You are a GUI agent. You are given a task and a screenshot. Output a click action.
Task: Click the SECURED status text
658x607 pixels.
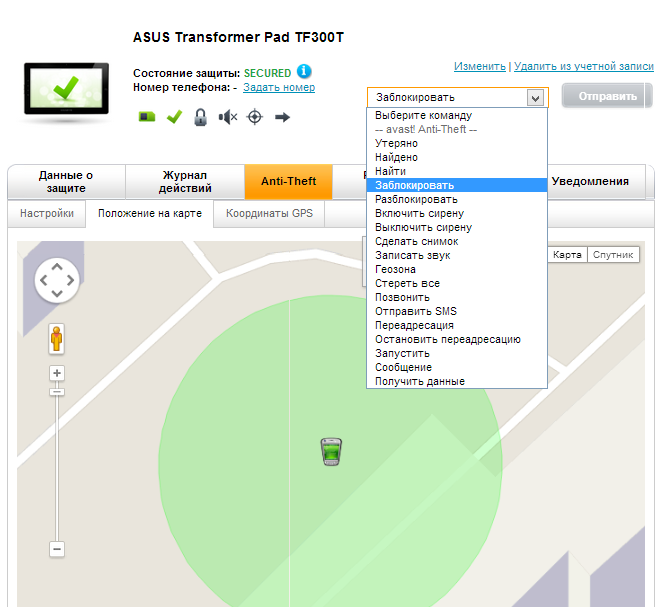267,73
